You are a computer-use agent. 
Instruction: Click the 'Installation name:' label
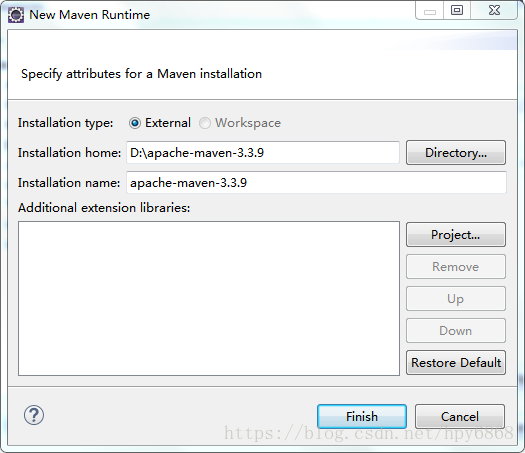69,183
